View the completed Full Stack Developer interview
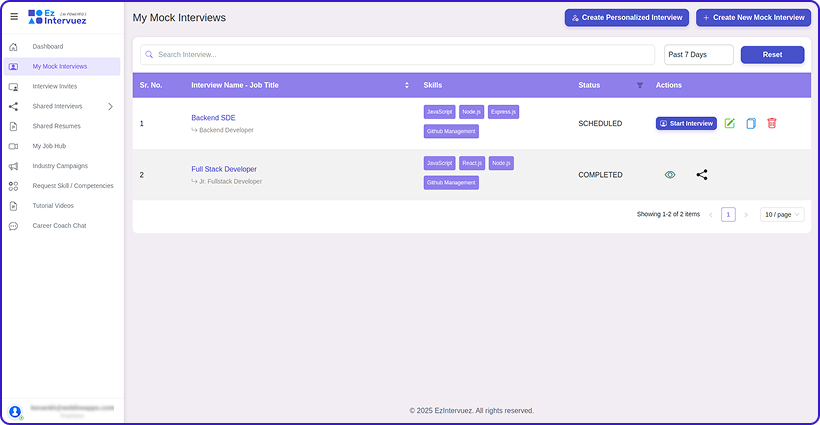 tap(670, 174)
